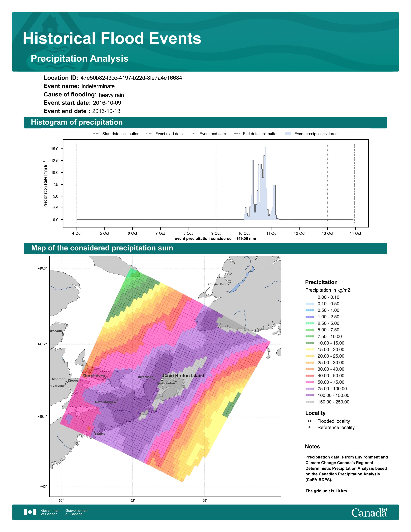The height and width of the screenshot is (532, 411).
Task: Click the Halifax reference dot on the map
Action: 94,432
